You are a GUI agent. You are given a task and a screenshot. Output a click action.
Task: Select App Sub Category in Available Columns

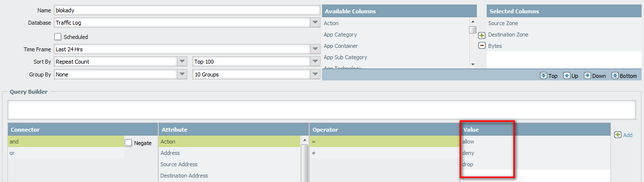[395, 57]
